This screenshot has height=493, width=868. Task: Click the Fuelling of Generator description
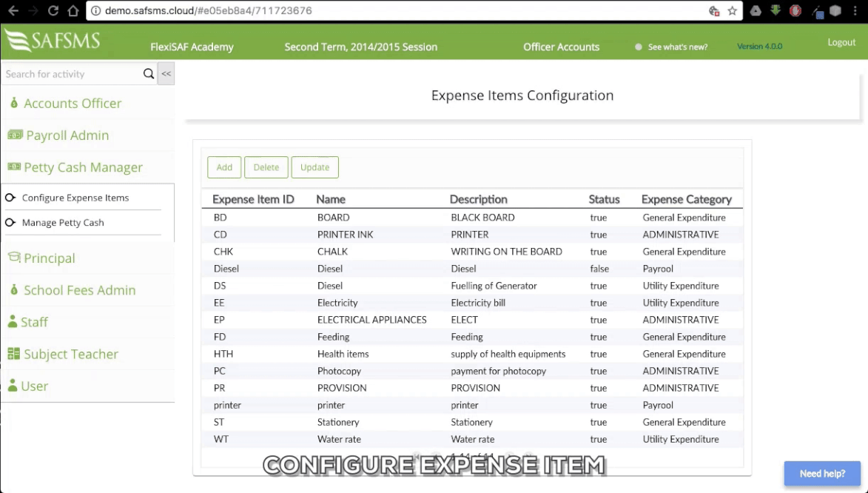[x=494, y=286]
